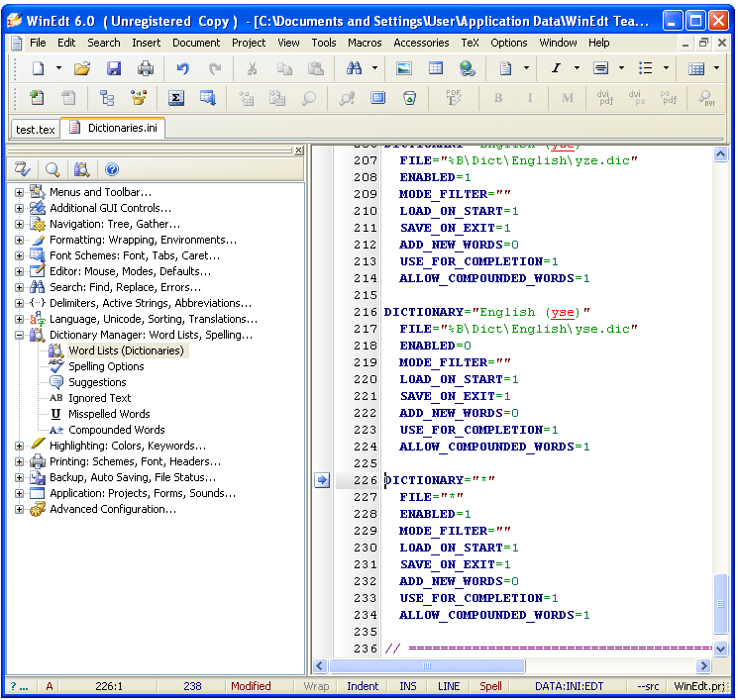This screenshot has width=738, height=700.
Task: Collapse the Dictionary Manager tree node
Action: pyautogui.click(x=19, y=335)
